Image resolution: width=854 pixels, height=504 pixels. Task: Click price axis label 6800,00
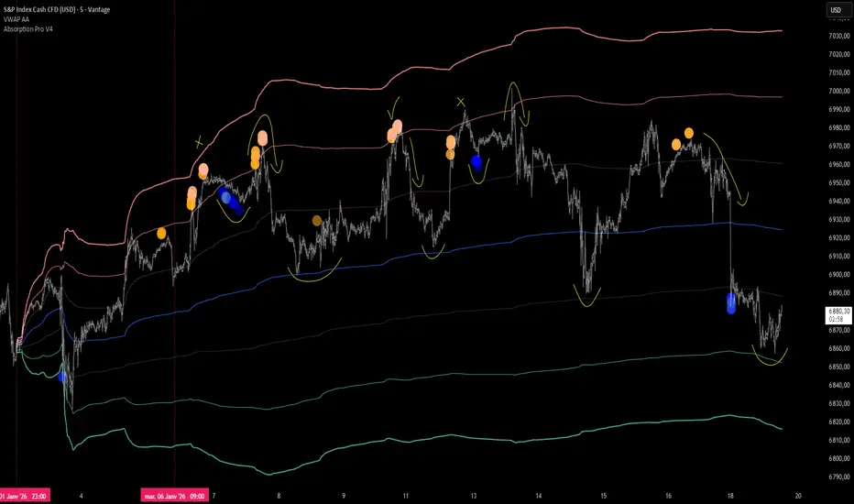click(839, 459)
